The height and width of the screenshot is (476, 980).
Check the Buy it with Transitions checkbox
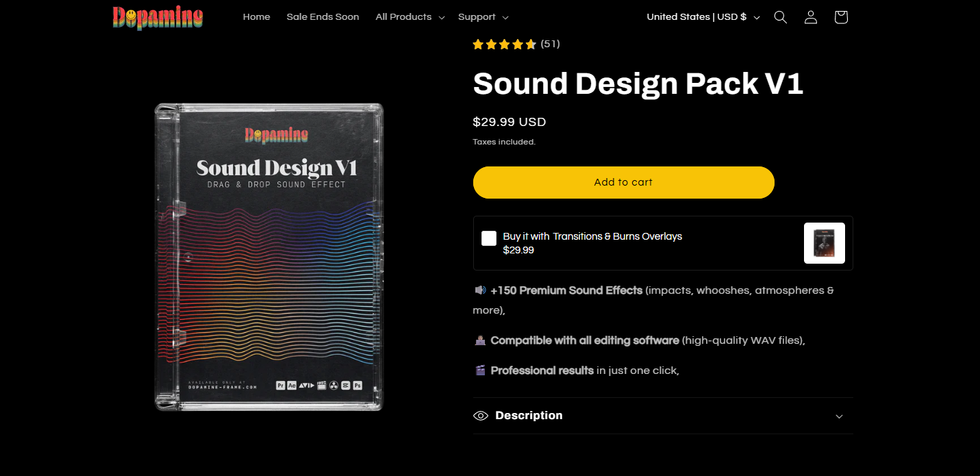[x=489, y=238]
